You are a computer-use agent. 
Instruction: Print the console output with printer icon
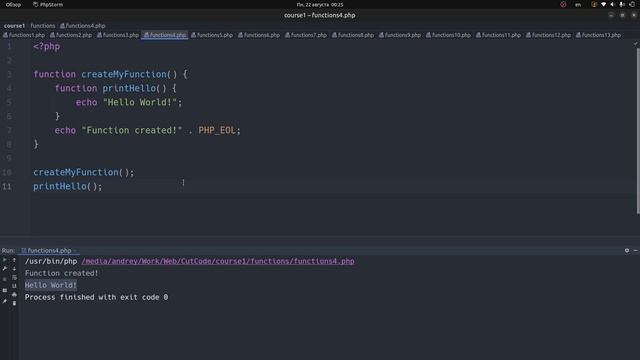(x=14, y=295)
